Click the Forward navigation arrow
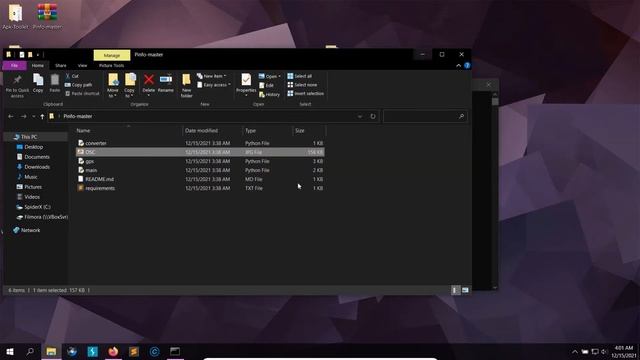The height and width of the screenshot is (360, 640). coord(23,116)
